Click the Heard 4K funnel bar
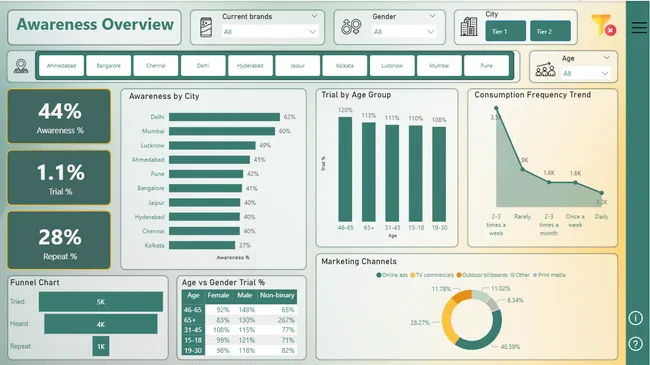The image size is (650, 365). pos(101,324)
